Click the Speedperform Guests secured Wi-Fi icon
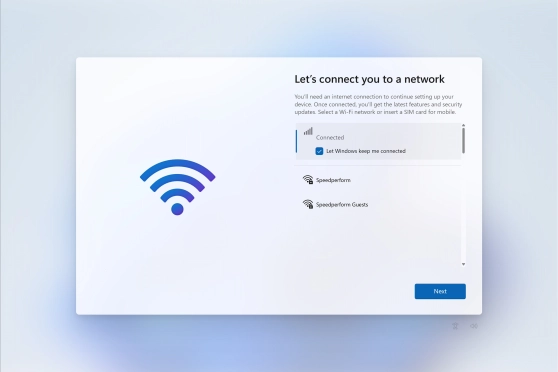The width and height of the screenshot is (558, 372). [x=308, y=204]
